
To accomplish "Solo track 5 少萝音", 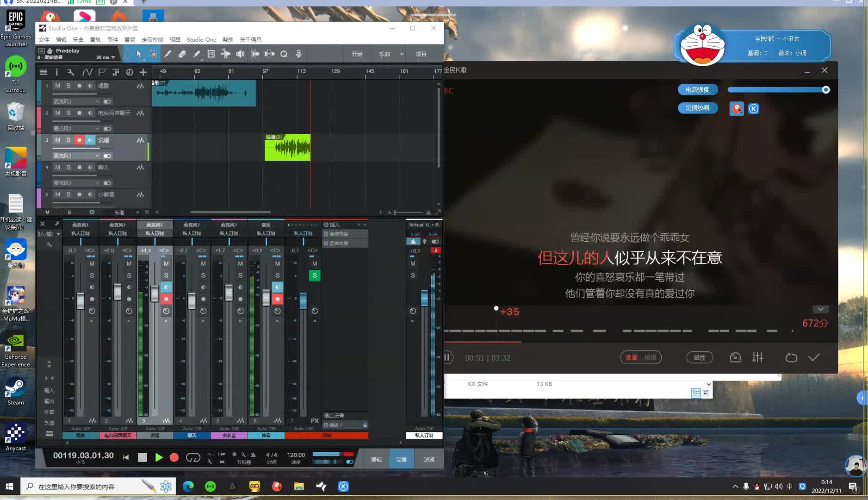I will click(x=68, y=194).
